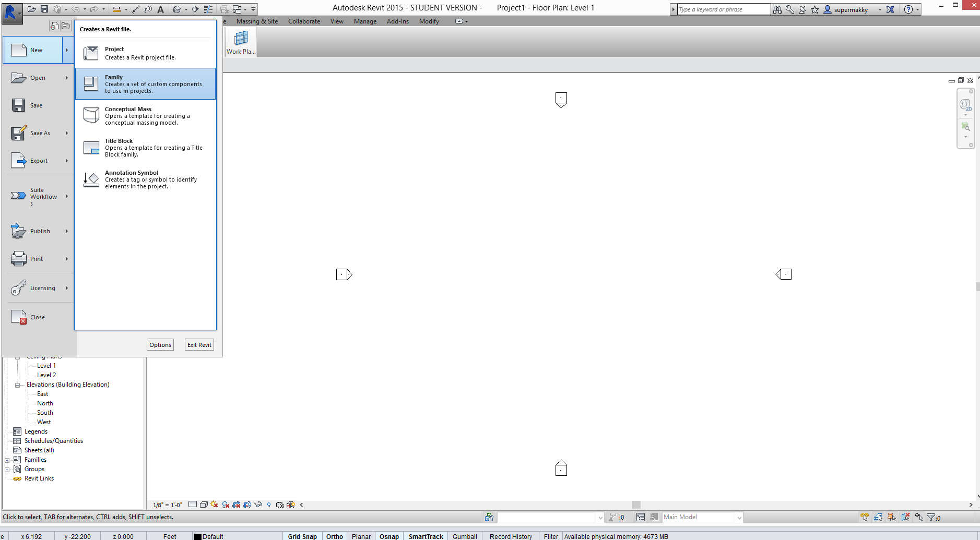
Task: Click the Favorites star icon
Action: tap(814, 9)
